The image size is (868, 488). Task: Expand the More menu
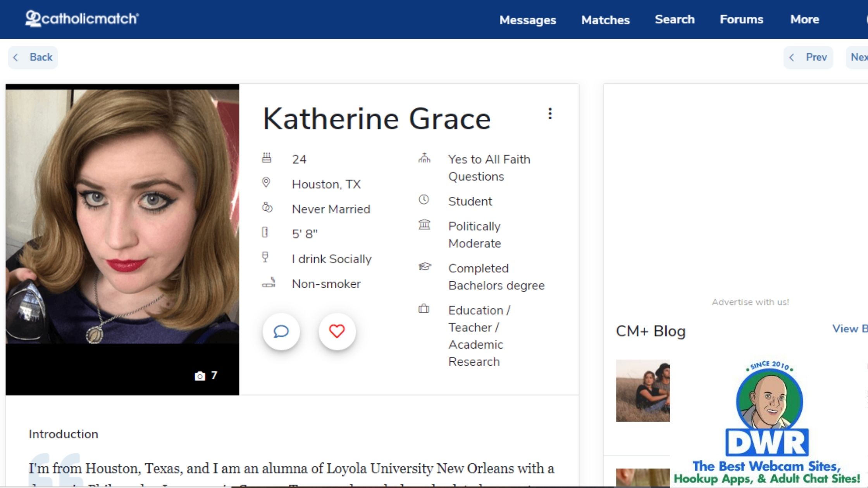point(804,19)
